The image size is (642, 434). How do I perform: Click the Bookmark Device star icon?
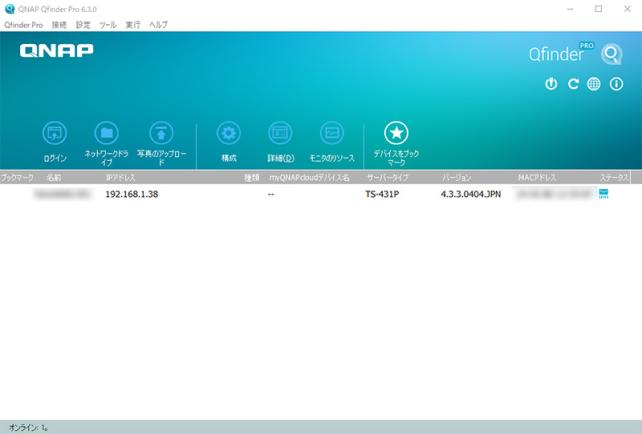coord(396,133)
